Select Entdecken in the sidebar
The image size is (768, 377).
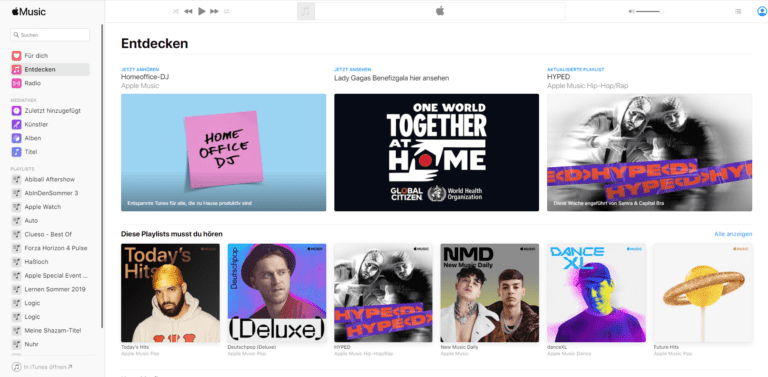50,70
